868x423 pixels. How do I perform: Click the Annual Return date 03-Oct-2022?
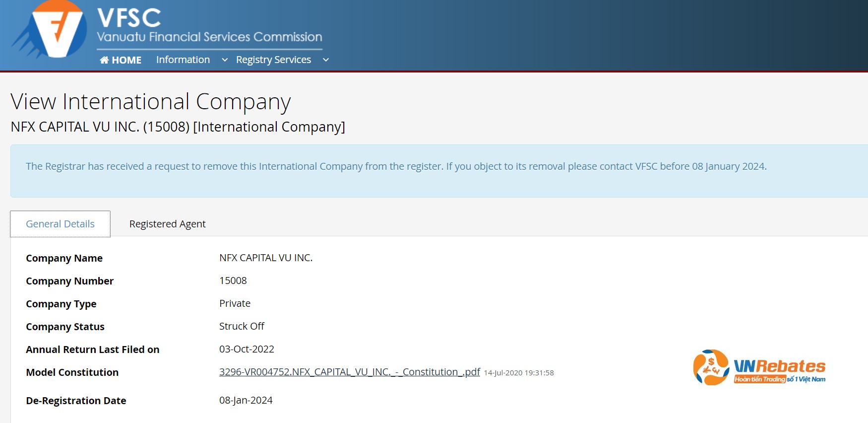tap(247, 349)
